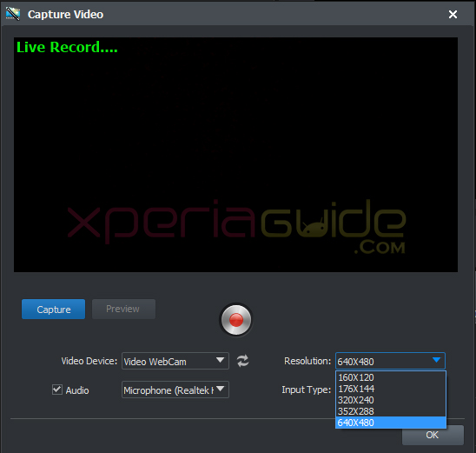This screenshot has width=476, height=453.
Task: Switch to the Capture tab
Action: [x=54, y=309]
